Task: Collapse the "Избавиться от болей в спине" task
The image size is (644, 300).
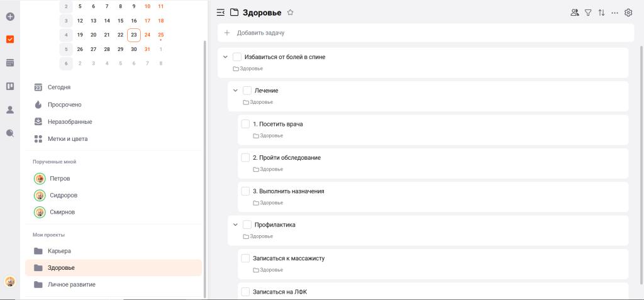Action: tap(225, 57)
